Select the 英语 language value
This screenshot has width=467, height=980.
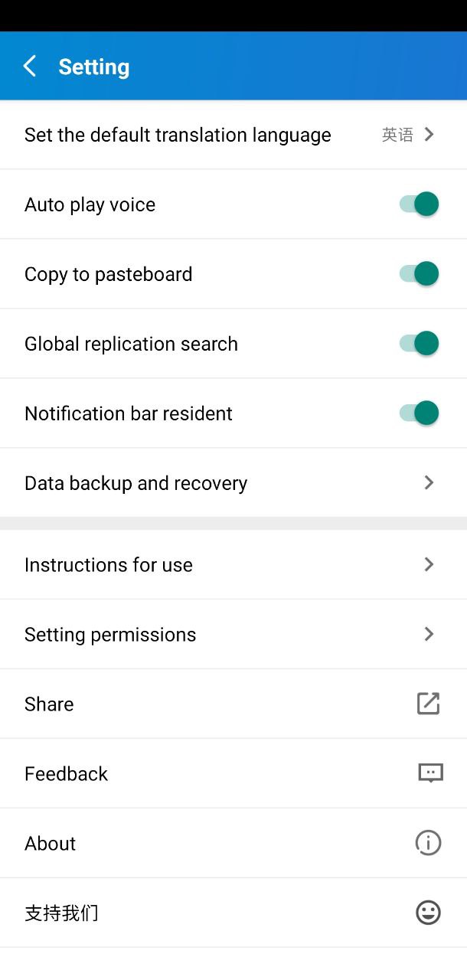(397, 135)
